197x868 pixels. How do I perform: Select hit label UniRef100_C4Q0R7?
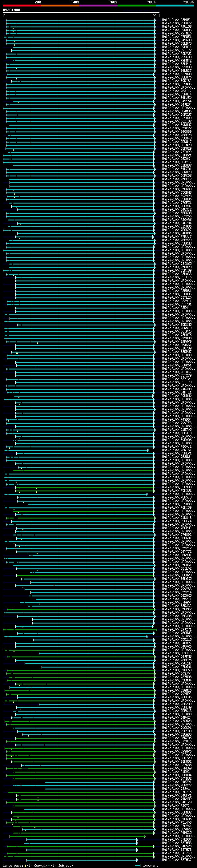coord(177,643)
